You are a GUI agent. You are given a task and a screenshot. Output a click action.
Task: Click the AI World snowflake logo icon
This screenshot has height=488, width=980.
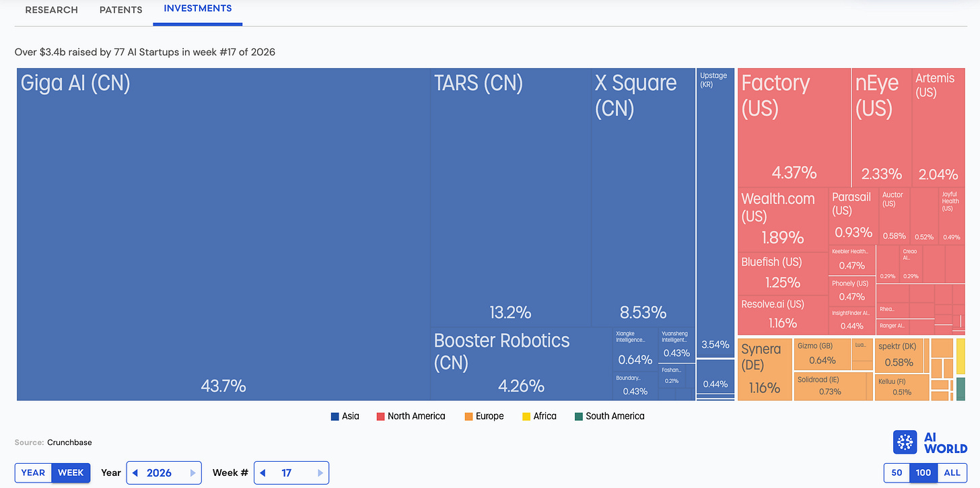pos(906,442)
